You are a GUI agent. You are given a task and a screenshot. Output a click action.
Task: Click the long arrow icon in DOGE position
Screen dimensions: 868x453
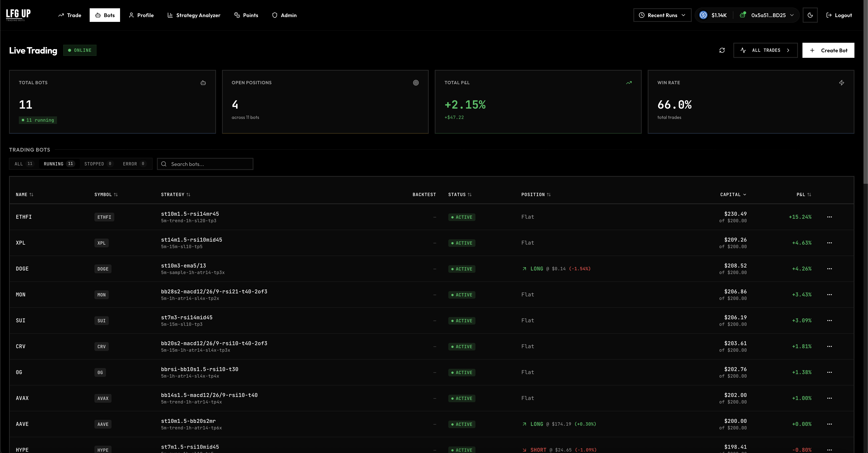tap(524, 269)
